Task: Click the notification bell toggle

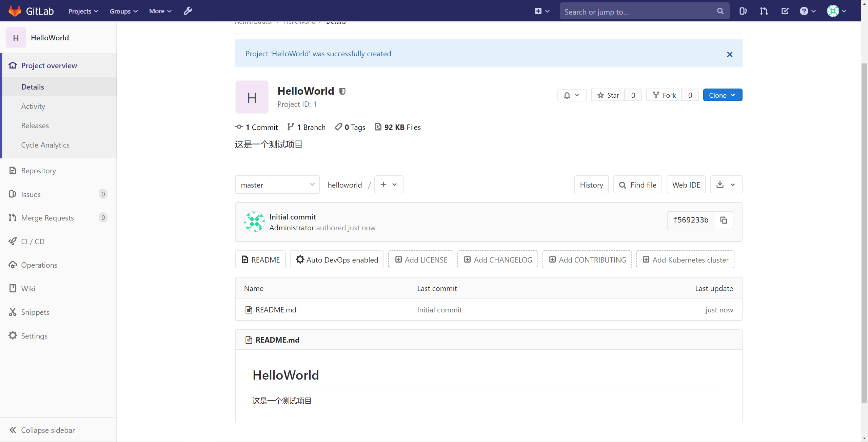Action: 571,95
